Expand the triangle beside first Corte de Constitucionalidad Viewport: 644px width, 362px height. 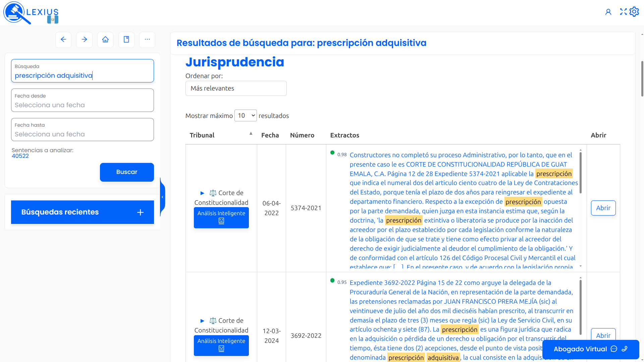pos(202,193)
